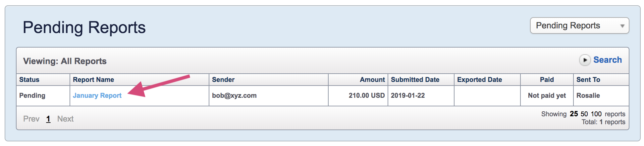Image resolution: width=644 pixels, height=146 pixels.
Task: Click the bob@xyz.com sender cell
Action: coord(268,96)
